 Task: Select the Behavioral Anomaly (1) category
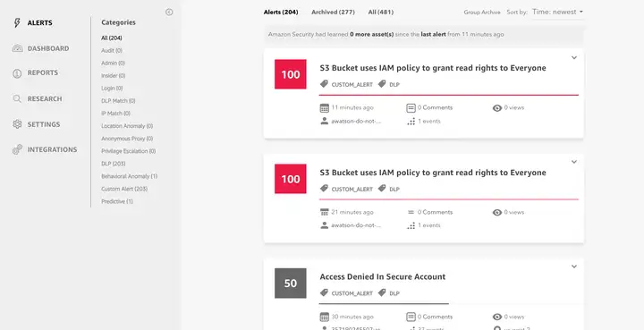(130, 176)
